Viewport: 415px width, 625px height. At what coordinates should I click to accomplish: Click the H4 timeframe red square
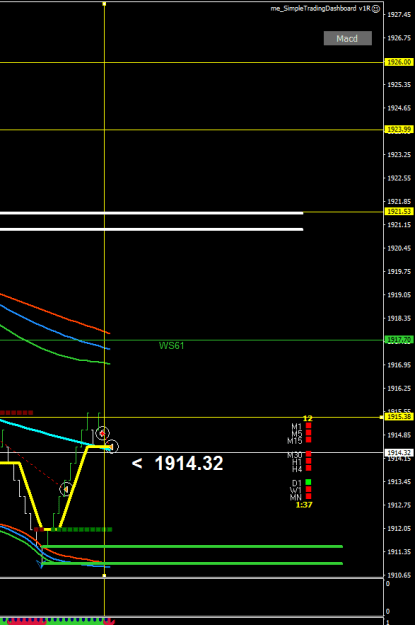pos(308,468)
